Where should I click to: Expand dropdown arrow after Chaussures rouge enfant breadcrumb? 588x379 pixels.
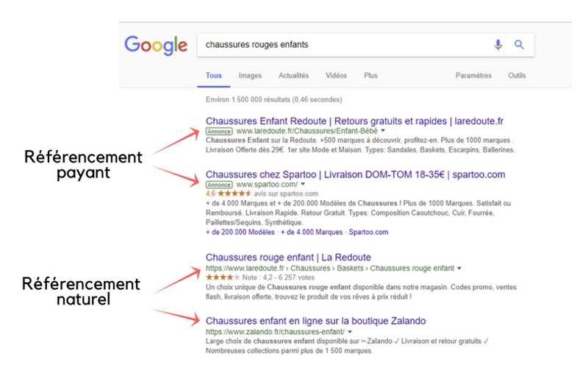tap(459, 268)
